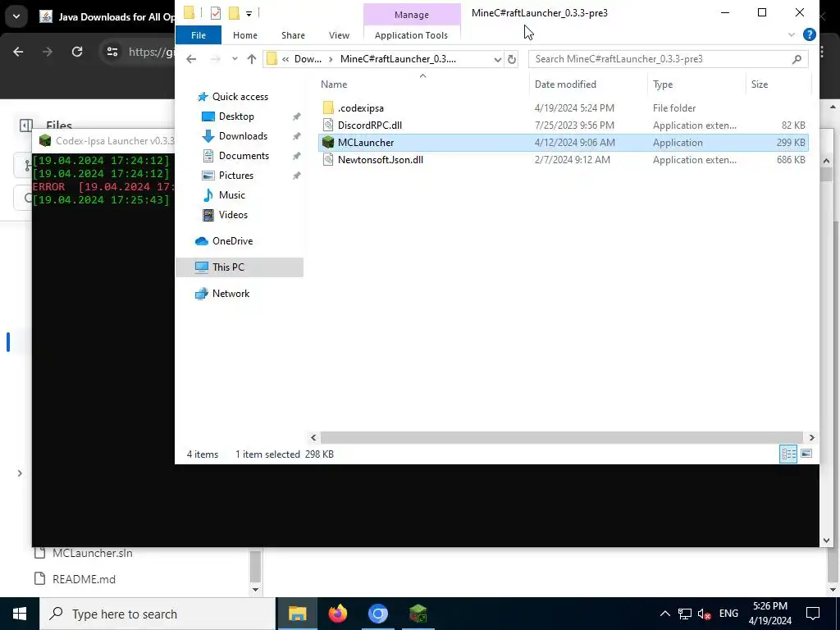
Task: Go up one folder level
Action: (252, 59)
